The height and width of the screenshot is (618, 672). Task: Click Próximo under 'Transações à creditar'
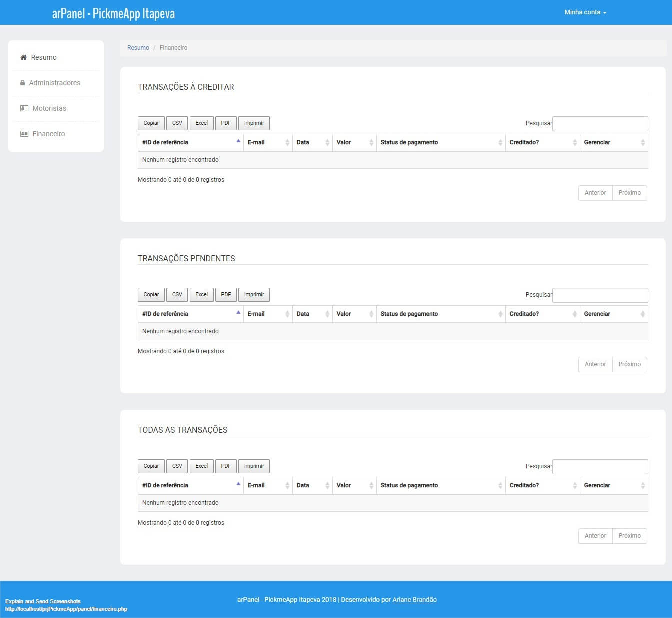(630, 193)
